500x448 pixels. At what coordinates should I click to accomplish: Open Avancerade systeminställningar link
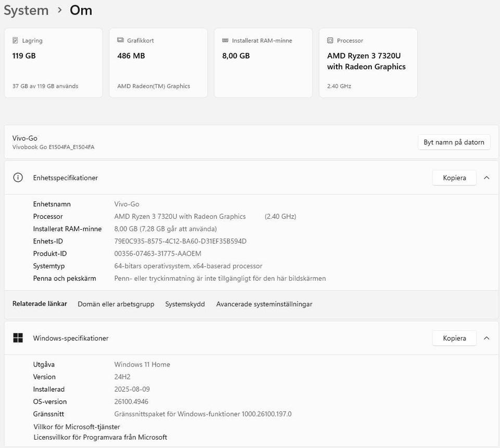click(x=264, y=304)
